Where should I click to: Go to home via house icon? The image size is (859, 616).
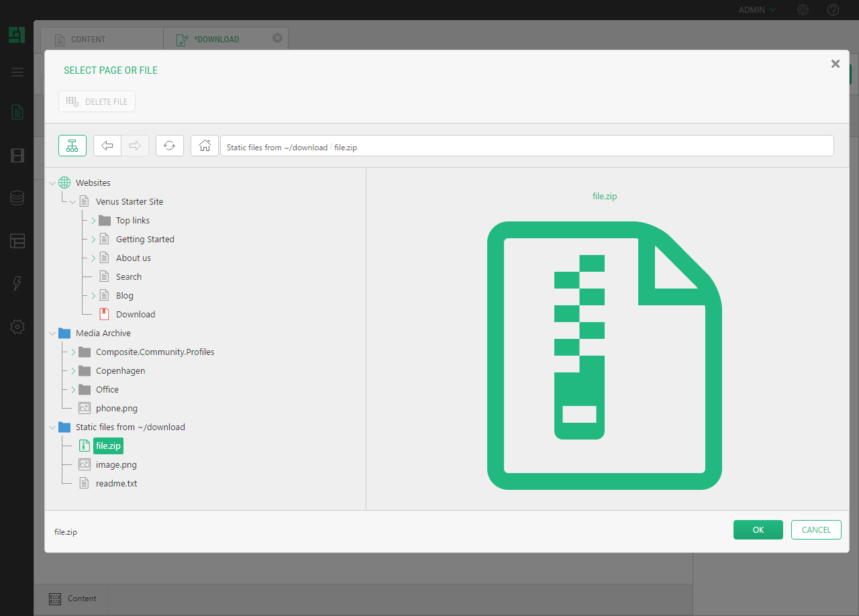tap(205, 146)
